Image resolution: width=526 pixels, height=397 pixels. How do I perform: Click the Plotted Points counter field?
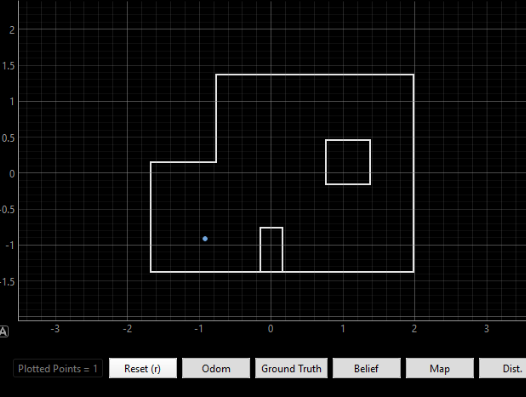click(x=58, y=368)
